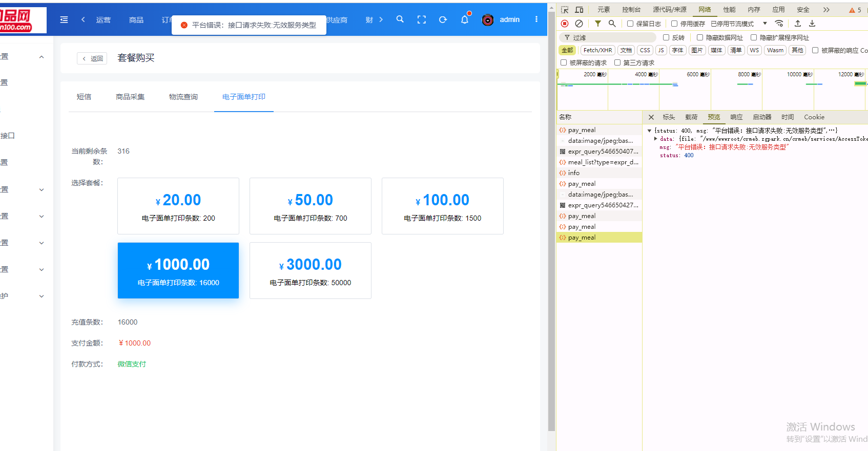The width and height of the screenshot is (868, 451).
Task: Switch to the 物流查询 tab
Action: 183,97
